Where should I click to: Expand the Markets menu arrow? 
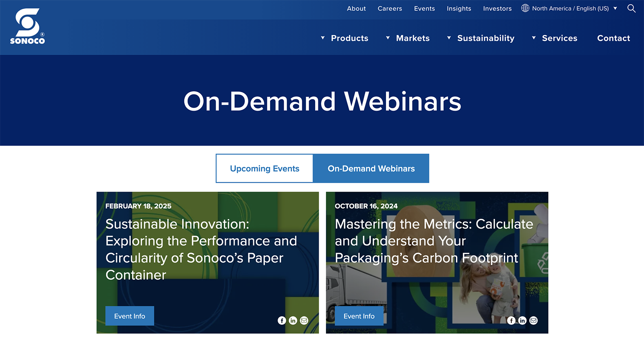point(388,38)
